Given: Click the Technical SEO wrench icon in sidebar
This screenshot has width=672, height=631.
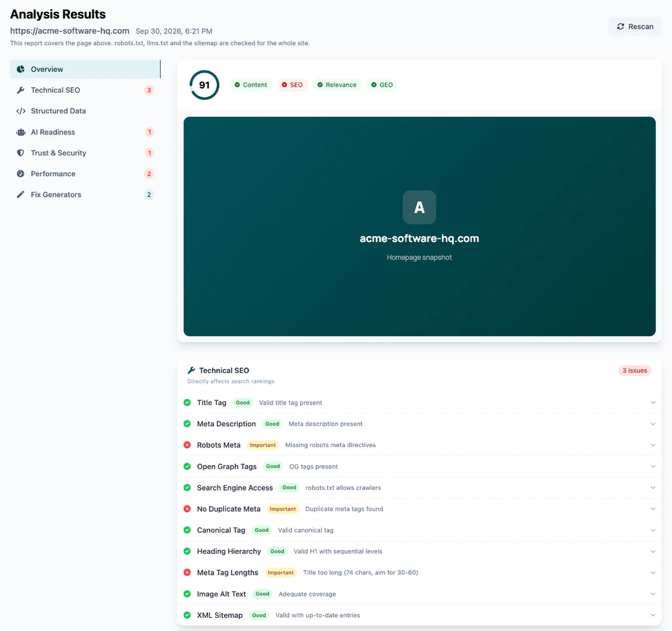Looking at the screenshot, I should tap(20, 90).
